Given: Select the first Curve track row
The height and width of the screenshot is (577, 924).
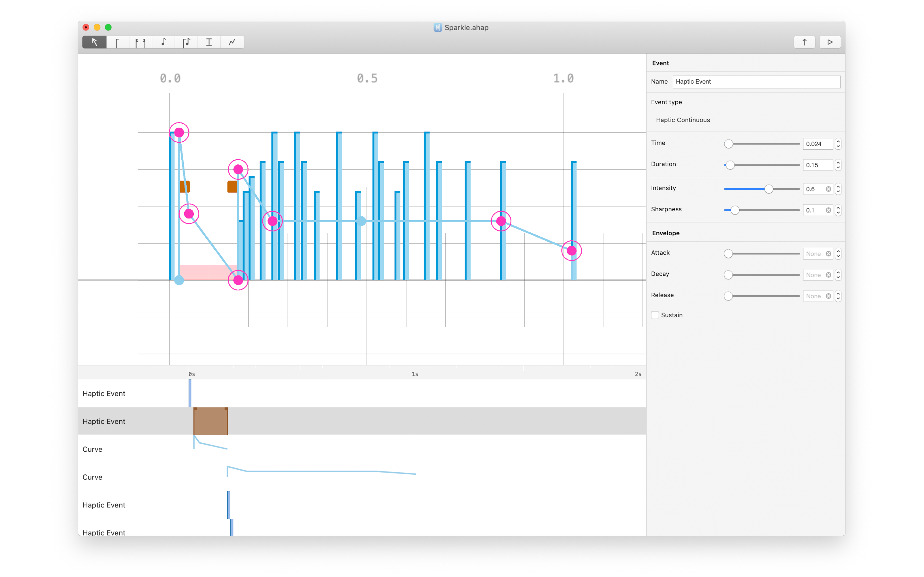Looking at the screenshot, I should (92, 449).
